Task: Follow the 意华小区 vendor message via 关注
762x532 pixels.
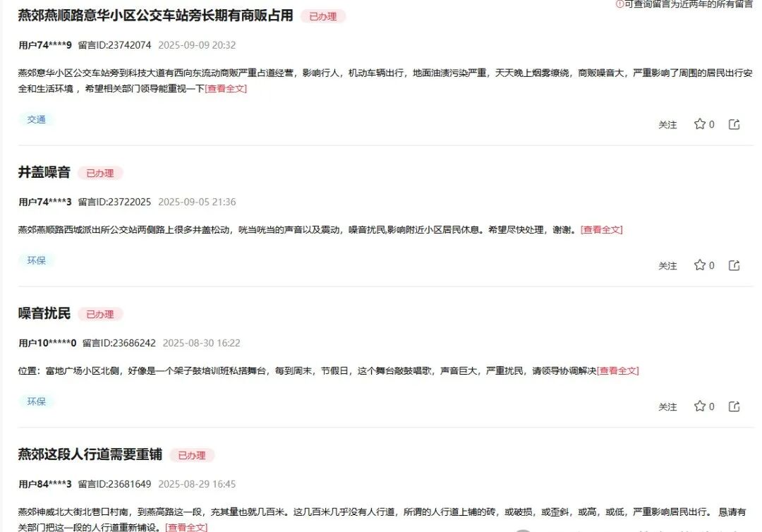Action: 667,125
